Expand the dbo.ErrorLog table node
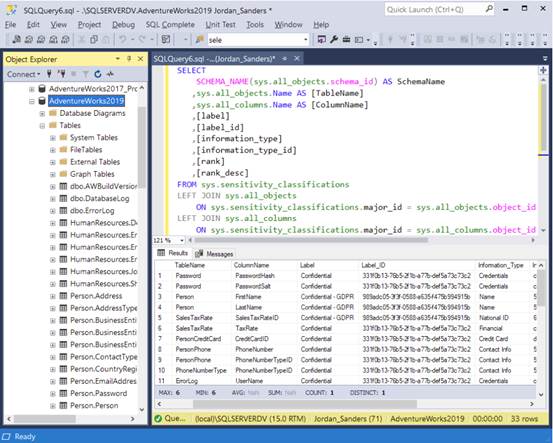The image size is (553, 443). point(53,211)
